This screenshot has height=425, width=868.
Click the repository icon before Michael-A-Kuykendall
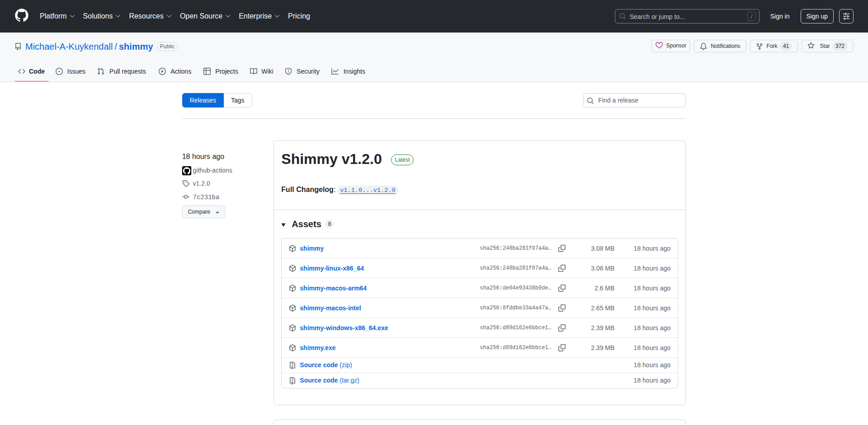18,47
